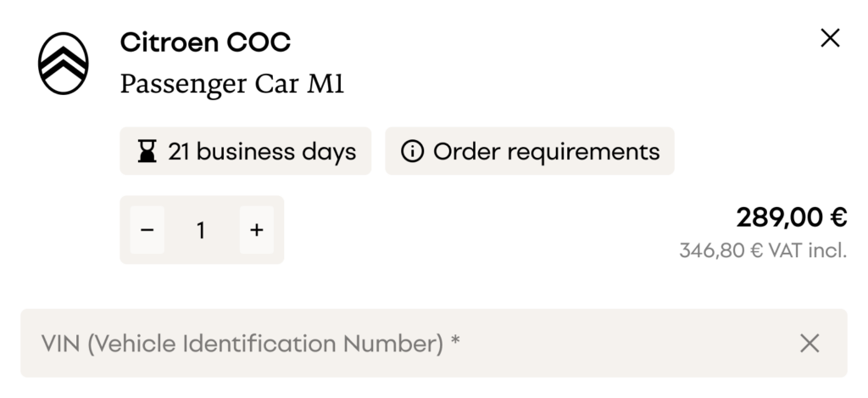Viewport: 868px width, 398px height.
Task: Click the Passenger Car M1 subtitle
Action: coord(232,84)
